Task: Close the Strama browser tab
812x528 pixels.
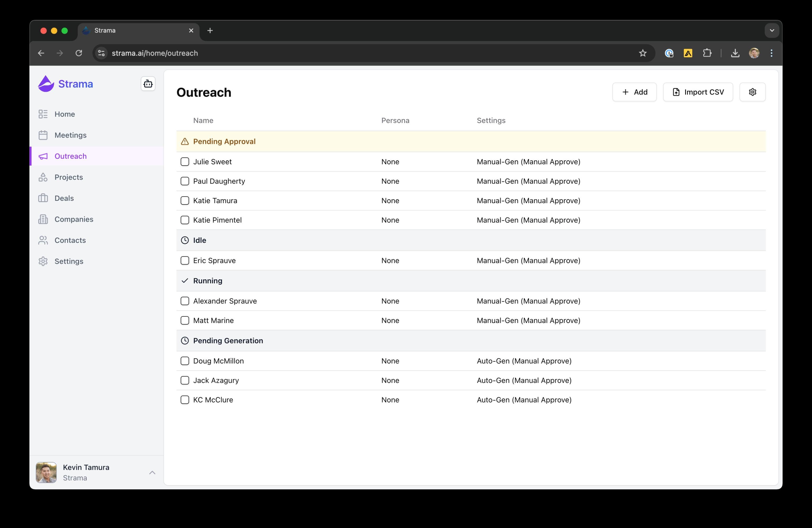Action: (191, 30)
